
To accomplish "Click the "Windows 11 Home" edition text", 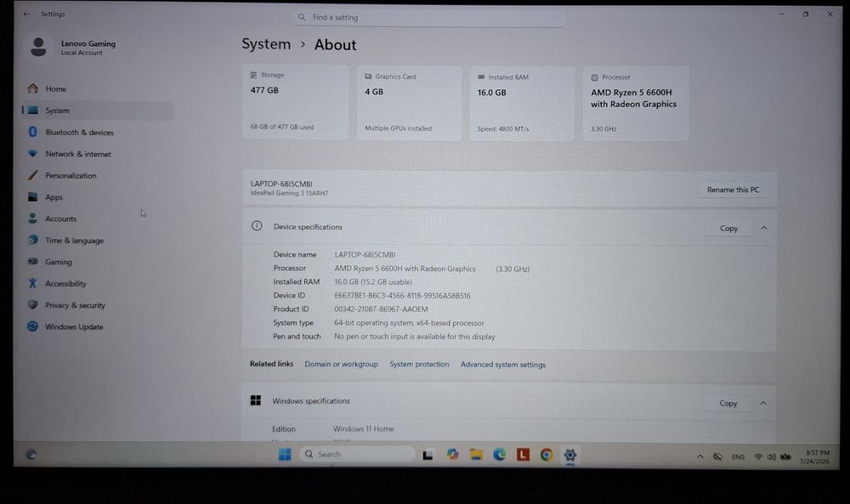I will [363, 428].
